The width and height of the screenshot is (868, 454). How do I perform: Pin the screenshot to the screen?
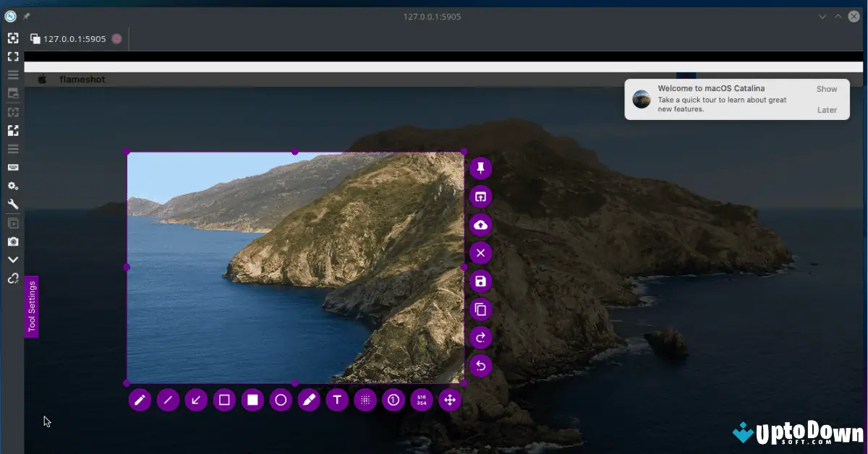pos(480,168)
